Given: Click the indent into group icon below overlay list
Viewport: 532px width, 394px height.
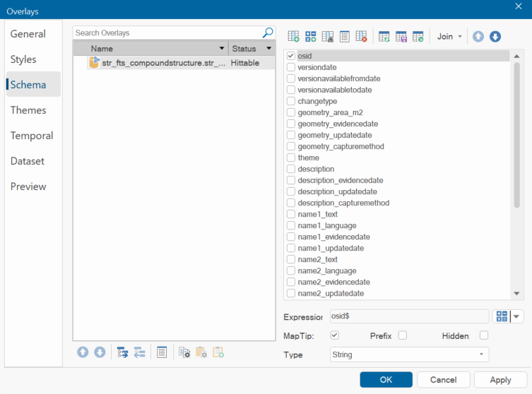Looking at the screenshot, I should point(122,352).
